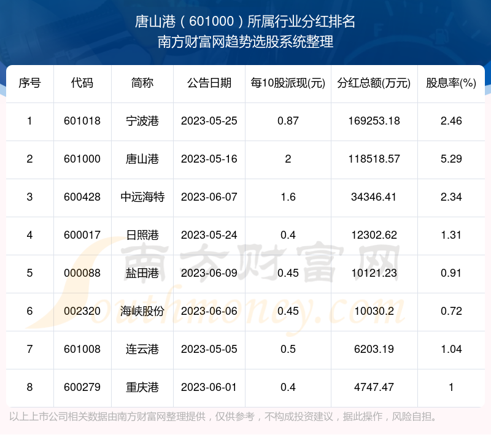491x448 pixels.
Task: Click dividend total 169253.18
Action: [x=374, y=121]
